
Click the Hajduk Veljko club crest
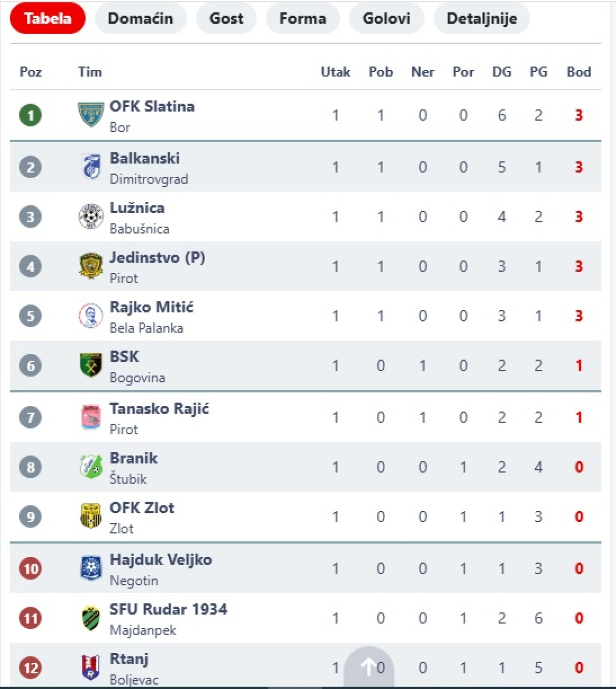[x=91, y=568]
